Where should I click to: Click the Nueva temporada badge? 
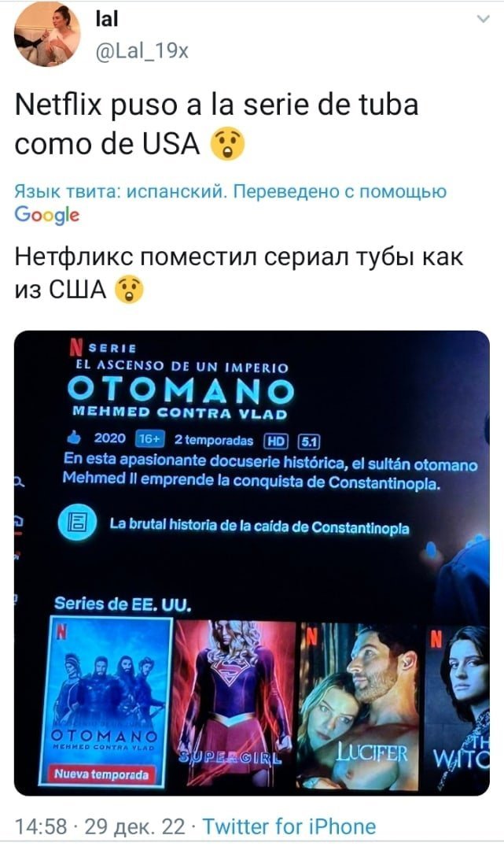coord(101,774)
